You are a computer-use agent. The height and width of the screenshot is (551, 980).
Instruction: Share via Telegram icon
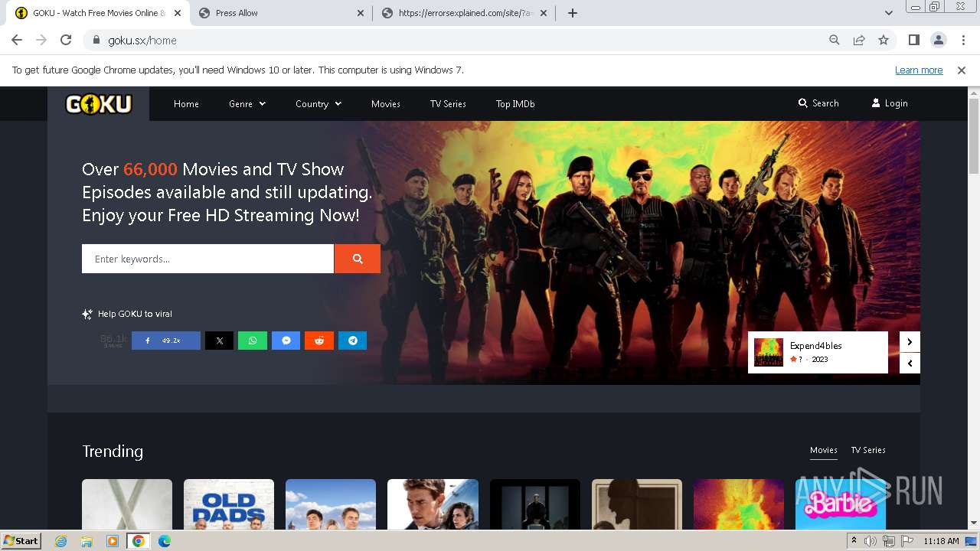[352, 341]
